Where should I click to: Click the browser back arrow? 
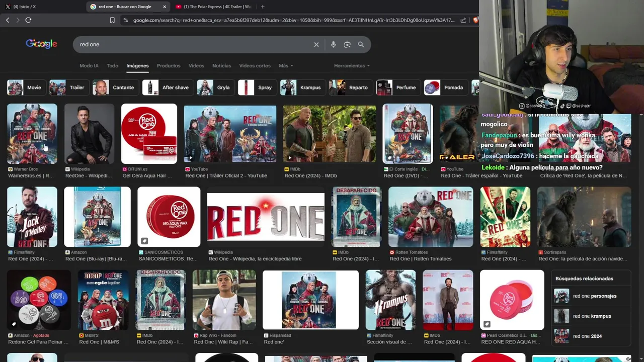8,20
